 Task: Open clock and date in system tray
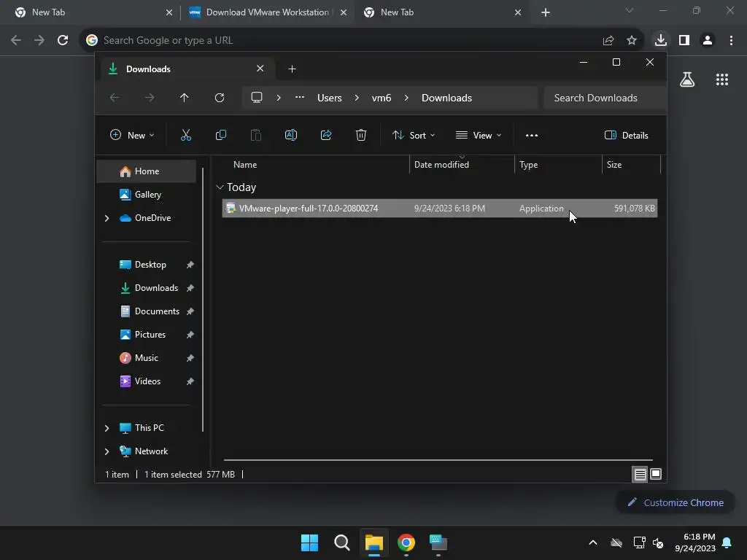tap(695, 542)
